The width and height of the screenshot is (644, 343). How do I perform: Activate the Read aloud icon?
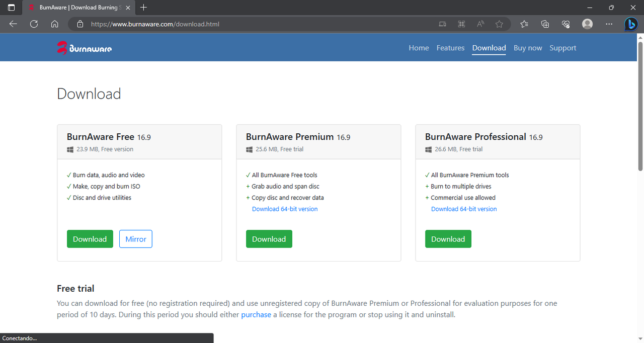click(480, 24)
